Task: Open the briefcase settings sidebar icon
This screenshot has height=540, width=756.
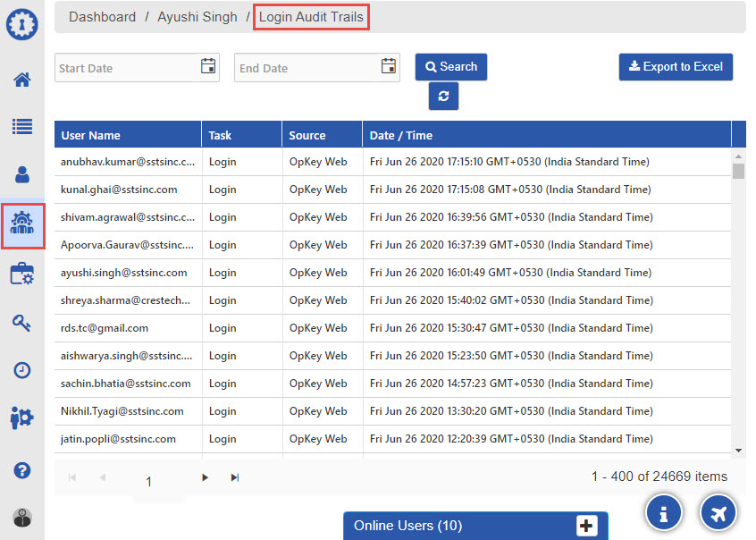Action: point(22,274)
